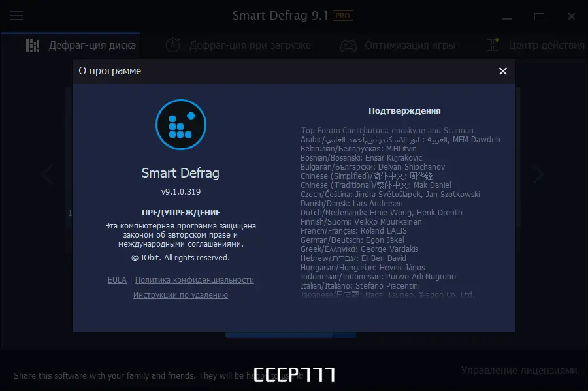Click the left carousel arrow

coord(48,174)
